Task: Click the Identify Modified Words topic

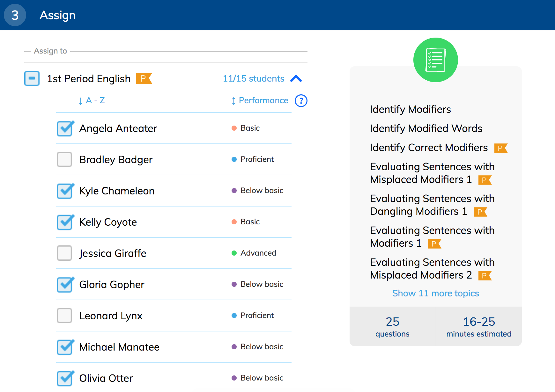Action: pos(426,128)
